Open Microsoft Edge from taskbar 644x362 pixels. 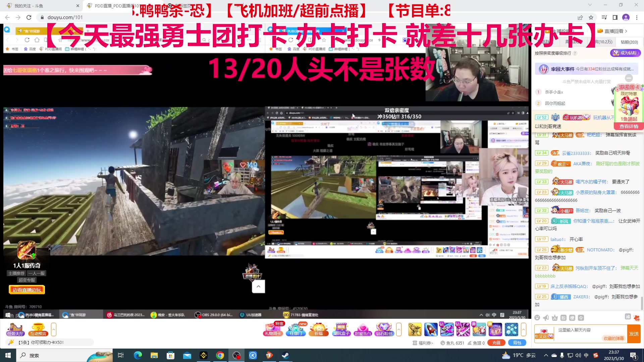(x=138, y=355)
